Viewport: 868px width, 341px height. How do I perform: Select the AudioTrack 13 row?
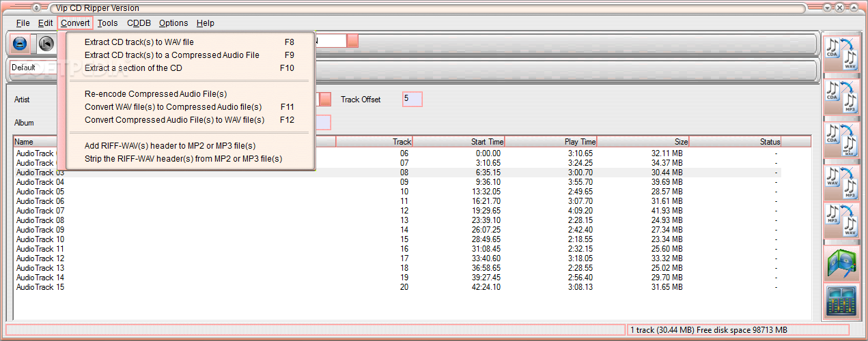click(397, 268)
